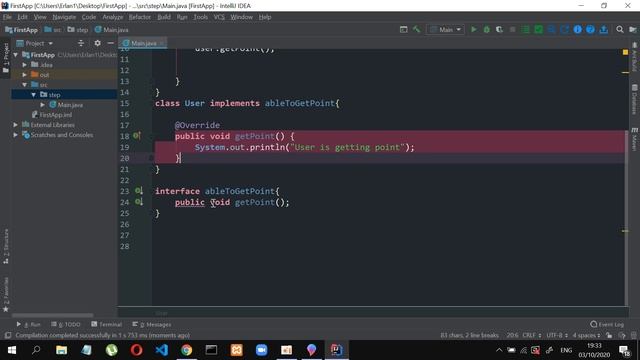The width and height of the screenshot is (640, 360).
Task: Open the Refactor menu
Action: point(140,17)
